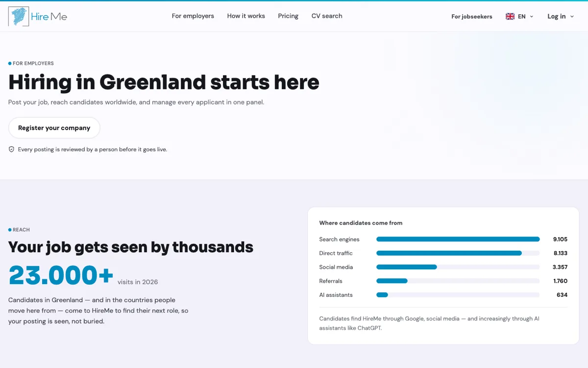Click the "8.133" direct traffic value

(x=561, y=253)
